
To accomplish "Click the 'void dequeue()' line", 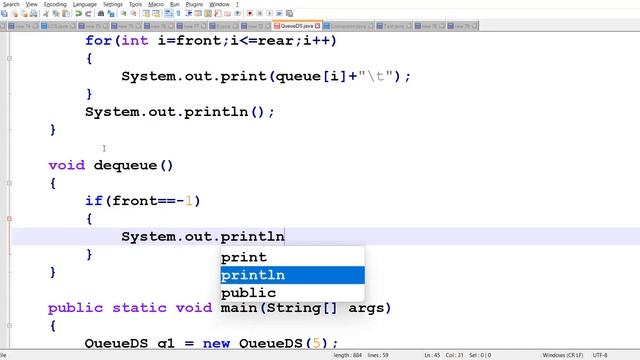I will click(111, 165).
